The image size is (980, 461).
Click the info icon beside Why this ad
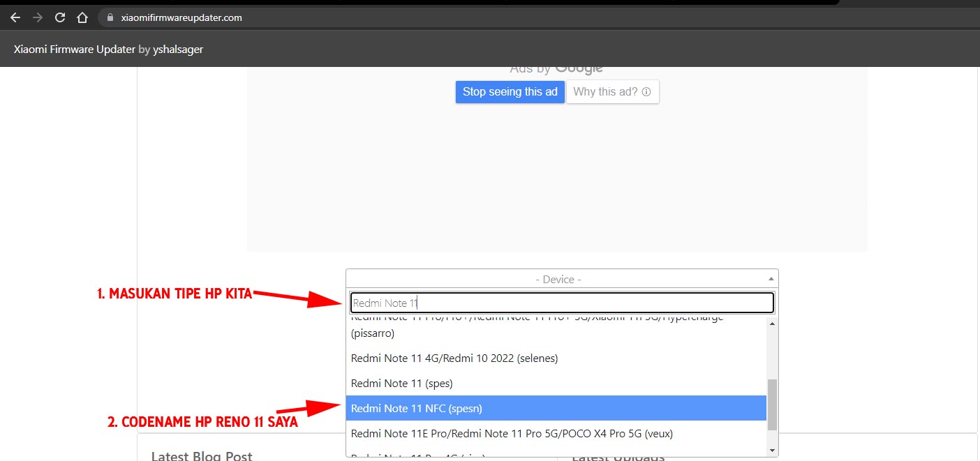coord(646,92)
